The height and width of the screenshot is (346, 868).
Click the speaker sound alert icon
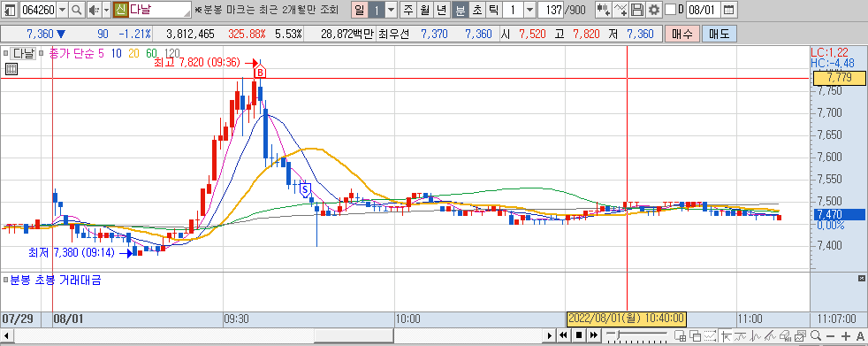93,10
